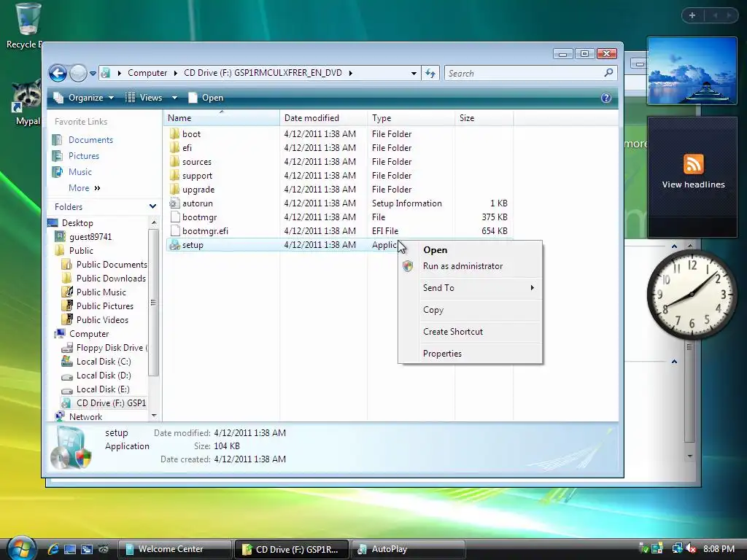This screenshot has width=747, height=560.
Task: Select Public Music in the tree
Action: pos(101,292)
